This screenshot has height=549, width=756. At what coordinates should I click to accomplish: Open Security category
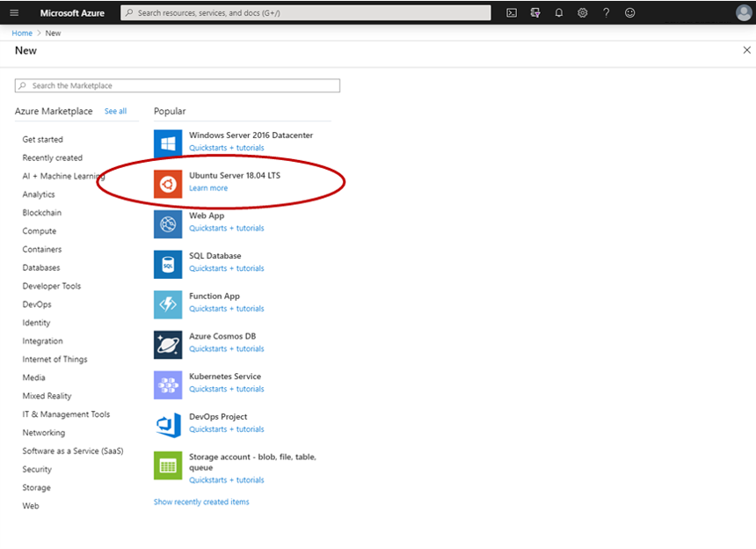point(37,470)
